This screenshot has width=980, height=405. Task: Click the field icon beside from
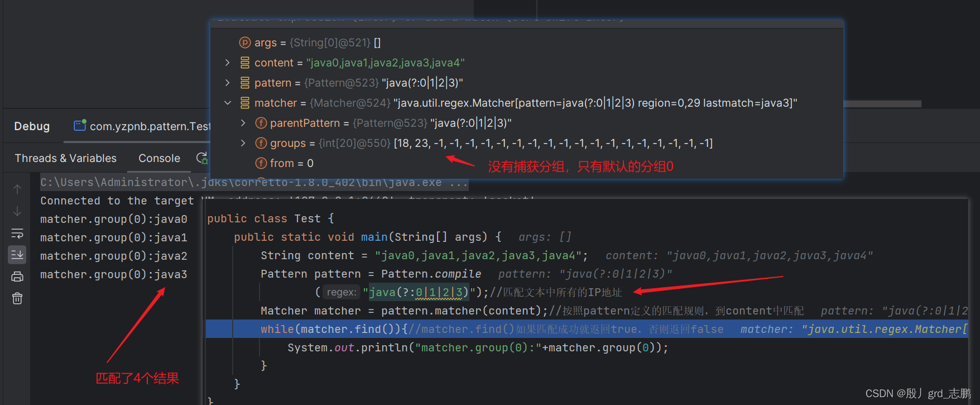[261, 163]
